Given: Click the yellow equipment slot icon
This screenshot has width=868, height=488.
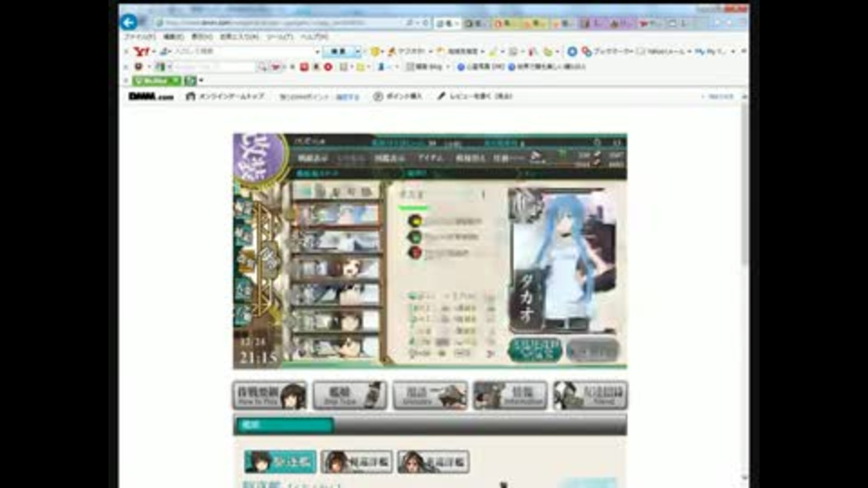Looking at the screenshot, I should (414, 221).
